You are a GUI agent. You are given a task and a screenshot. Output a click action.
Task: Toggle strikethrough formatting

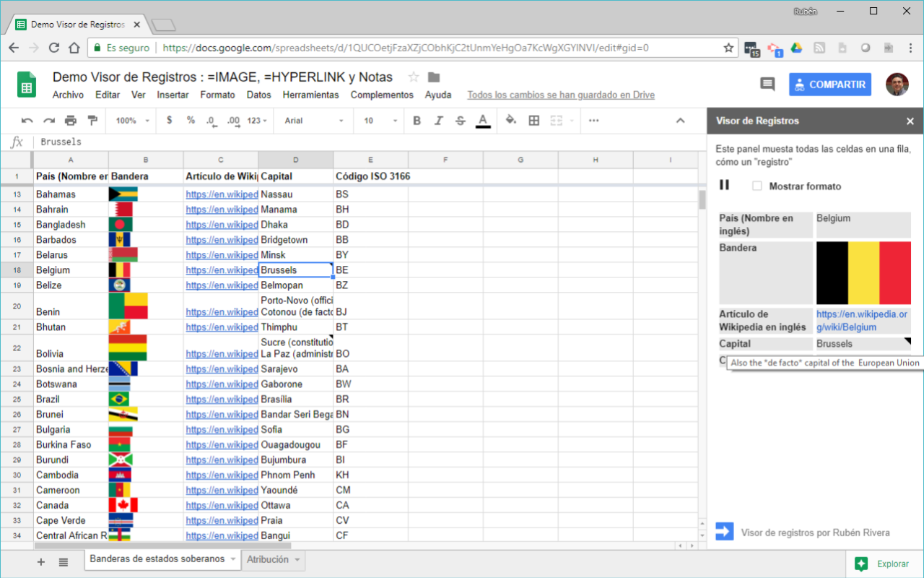click(x=461, y=121)
